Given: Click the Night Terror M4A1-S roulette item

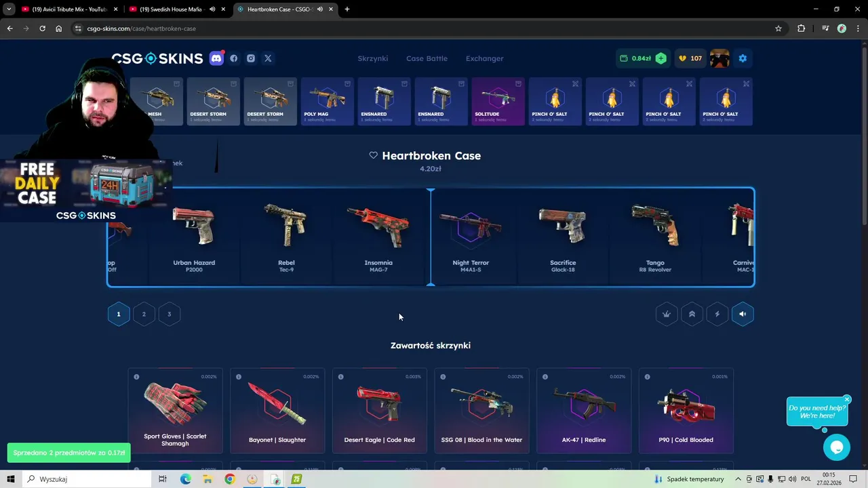Looking at the screenshot, I should 471,237.
